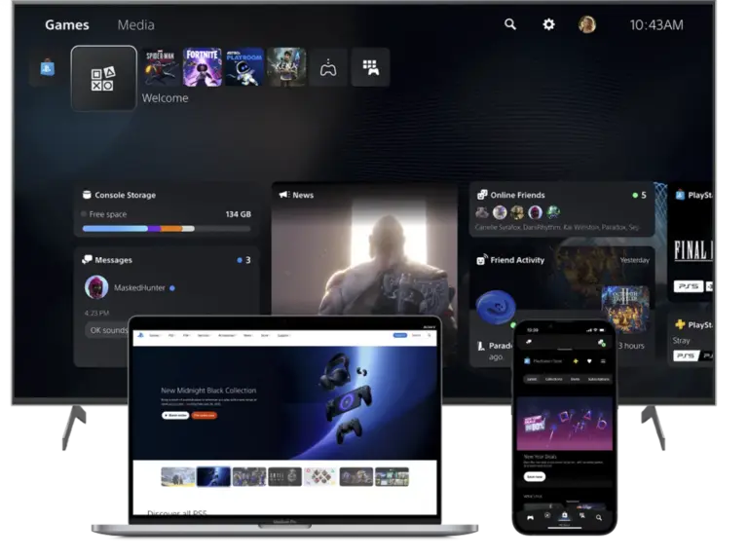The image size is (748, 560).
Task: Open game library in phone bottom bar
Action: click(582, 515)
